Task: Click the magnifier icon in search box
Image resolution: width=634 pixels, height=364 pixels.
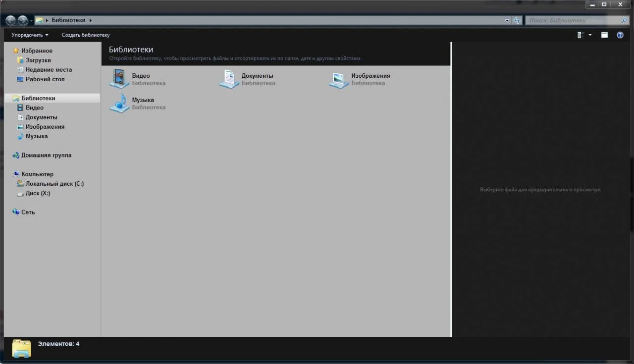Action: [624, 20]
